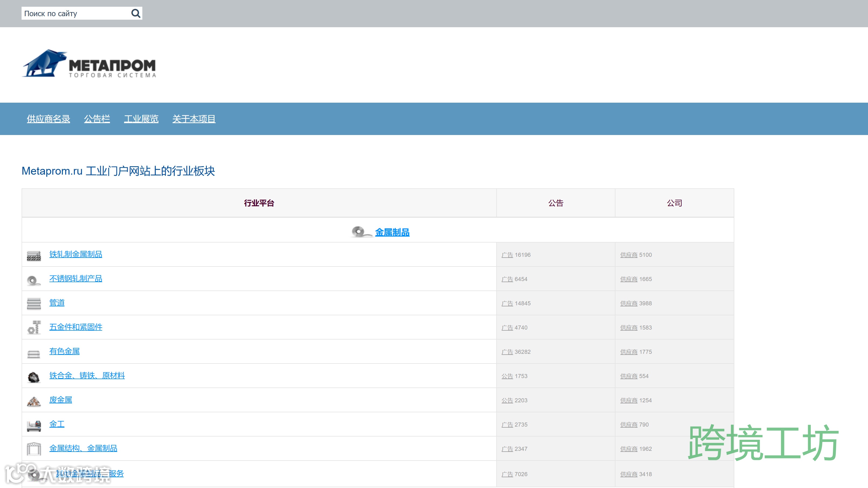Click the rolled steel bars icon
Viewport: 868px width, 488px height.
click(x=34, y=256)
